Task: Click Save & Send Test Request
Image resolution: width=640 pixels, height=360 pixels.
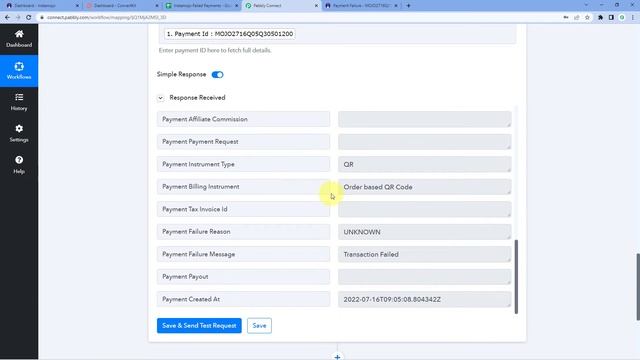Action: (199, 326)
